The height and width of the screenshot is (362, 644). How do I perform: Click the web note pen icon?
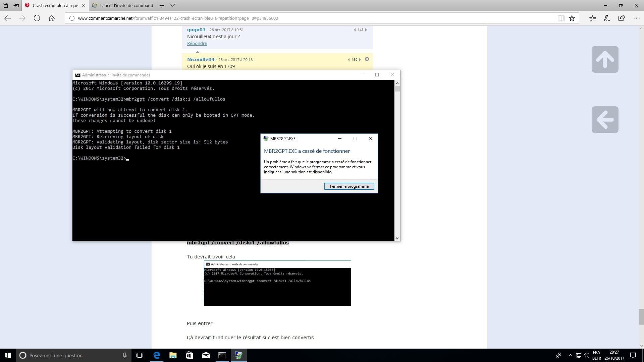click(x=607, y=18)
